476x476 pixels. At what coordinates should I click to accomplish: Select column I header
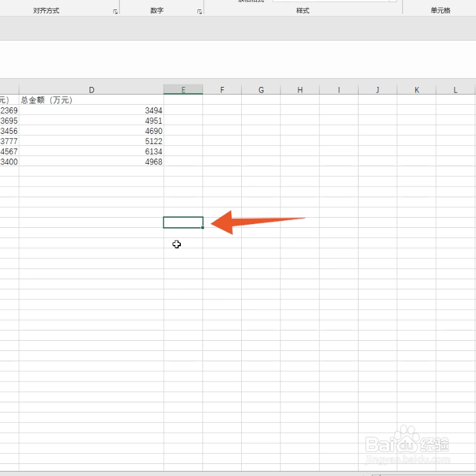click(x=339, y=89)
